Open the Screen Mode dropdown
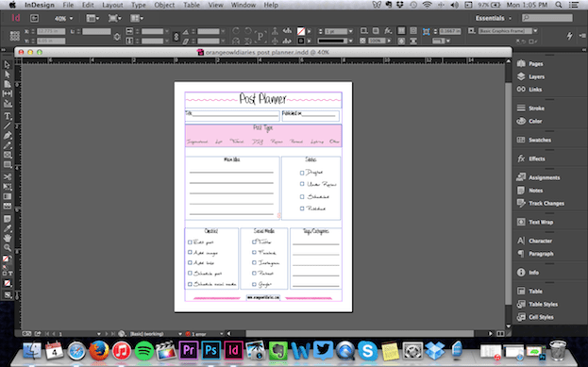Image resolution: width=588 pixels, height=367 pixels. click(114, 18)
